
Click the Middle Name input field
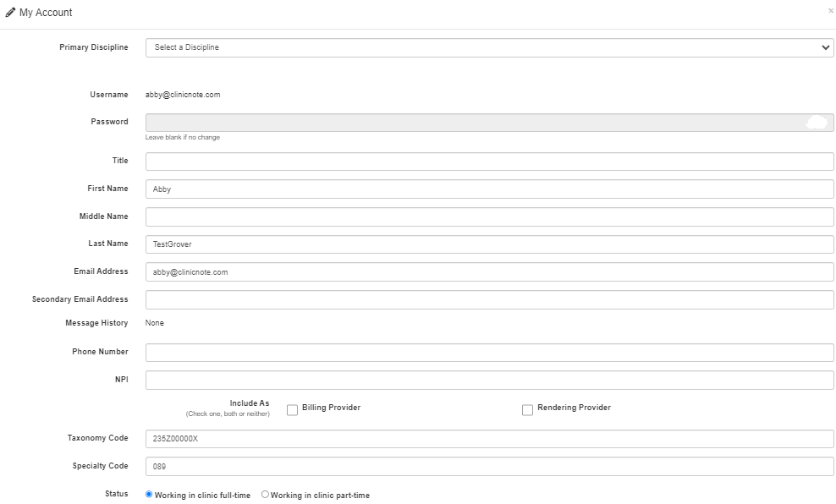coord(487,216)
